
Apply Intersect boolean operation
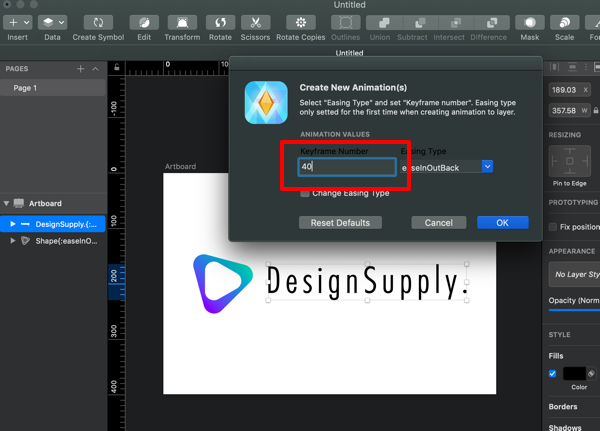point(456,23)
